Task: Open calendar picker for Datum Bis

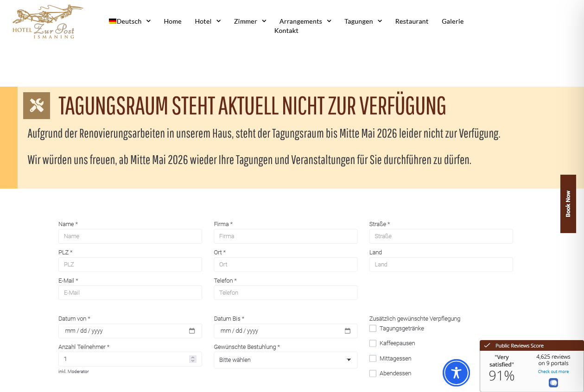Action: coord(348,331)
